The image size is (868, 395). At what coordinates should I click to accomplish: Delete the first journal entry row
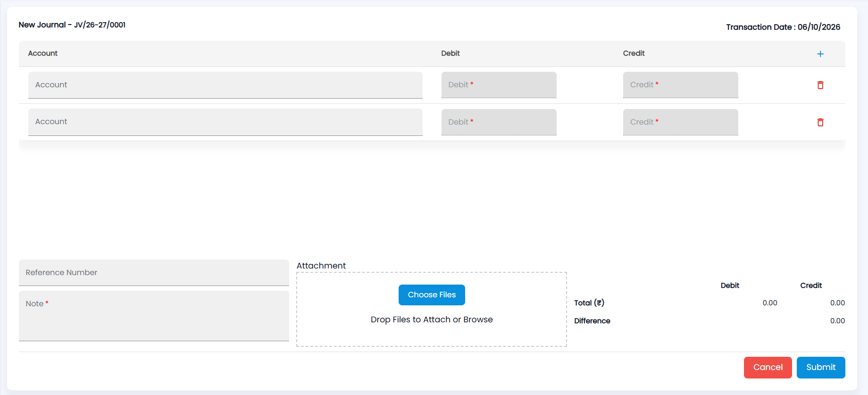820,85
